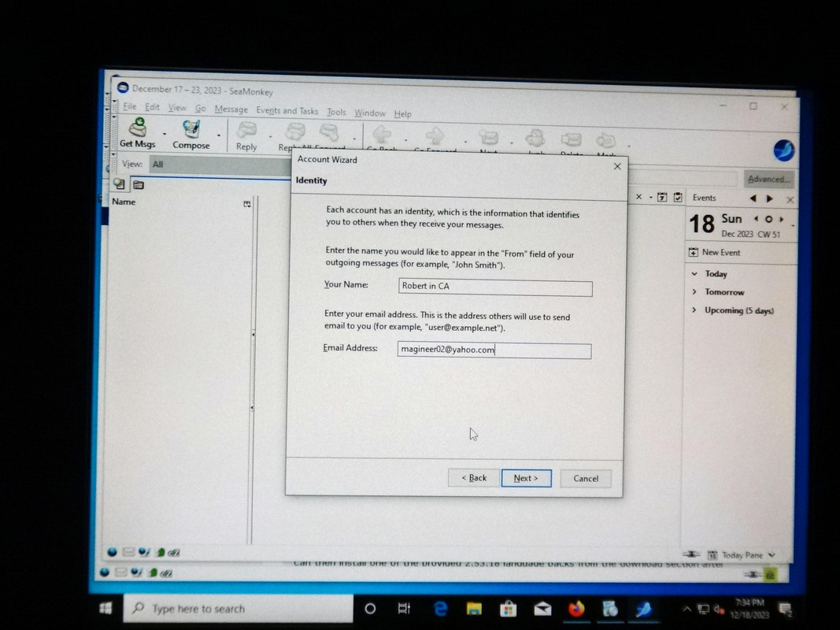Open Firefox from the taskbar
The image size is (840, 630).
click(x=576, y=609)
